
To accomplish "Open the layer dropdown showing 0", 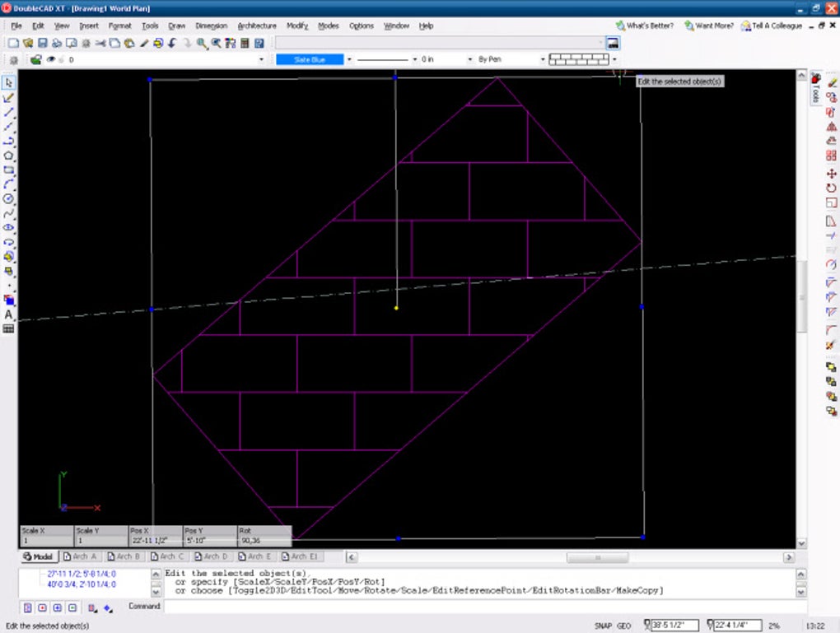I will [x=261, y=60].
